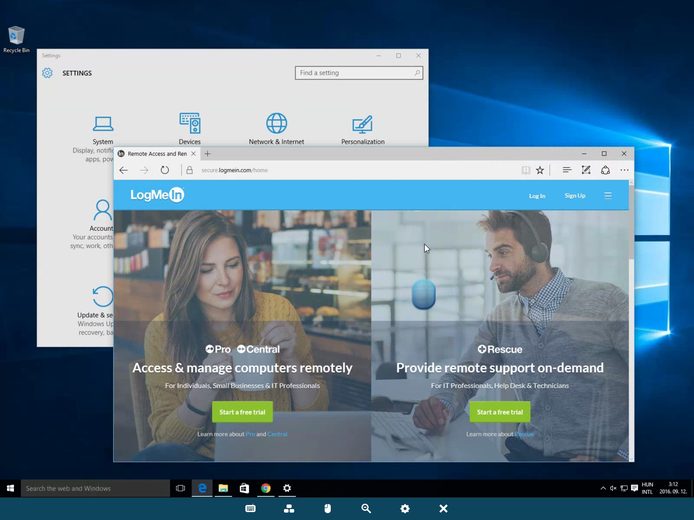Open Network & Internet settings
694x520 pixels.
276,129
